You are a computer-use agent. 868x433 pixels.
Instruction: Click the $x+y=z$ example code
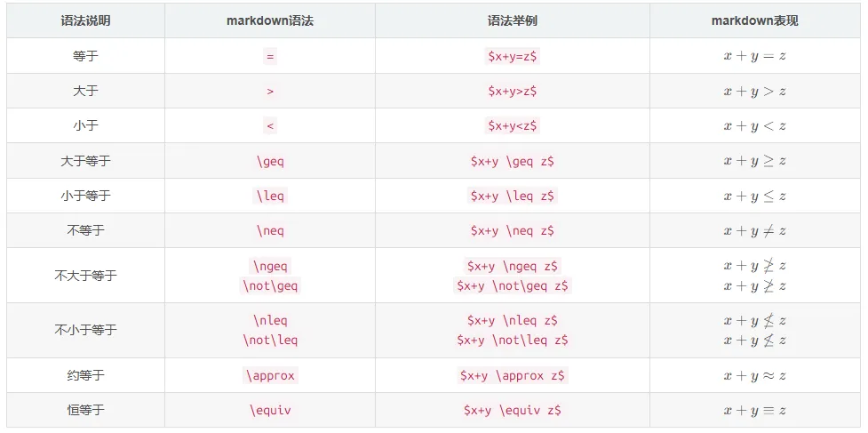(512, 56)
